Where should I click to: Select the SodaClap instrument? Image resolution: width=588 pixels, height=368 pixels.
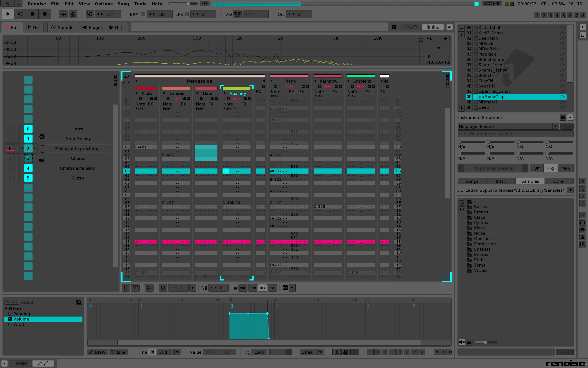(x=516, y=97)
